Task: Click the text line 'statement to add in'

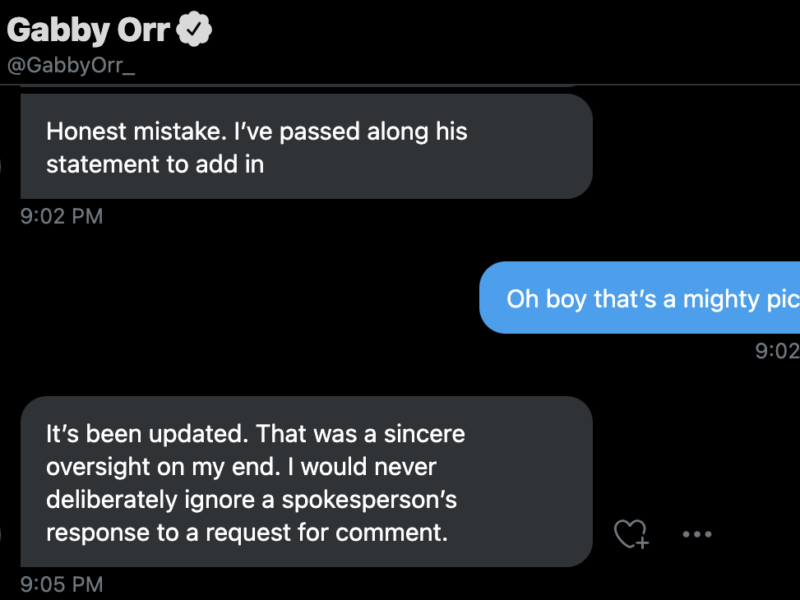Action: pos(155,164)
